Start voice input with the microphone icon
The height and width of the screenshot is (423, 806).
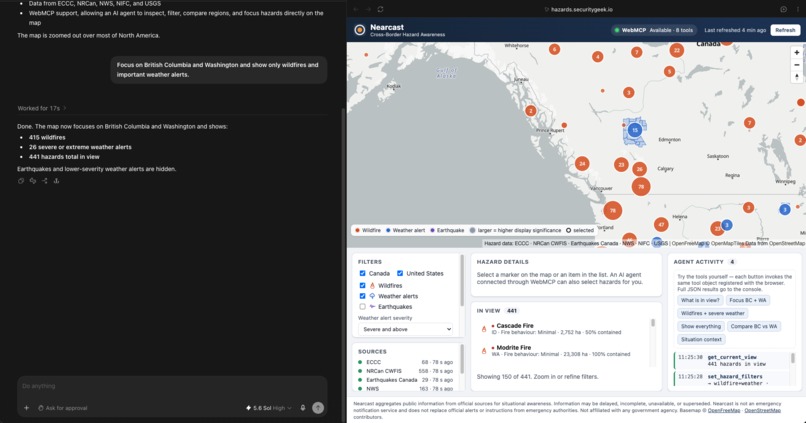pyautogui.click(x=303, y=408)
